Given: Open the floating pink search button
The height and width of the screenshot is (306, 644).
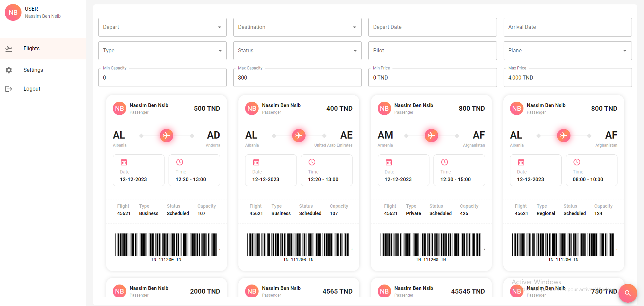Looking at the screenshot, I should pyautogui.click(x=628, y=293).
